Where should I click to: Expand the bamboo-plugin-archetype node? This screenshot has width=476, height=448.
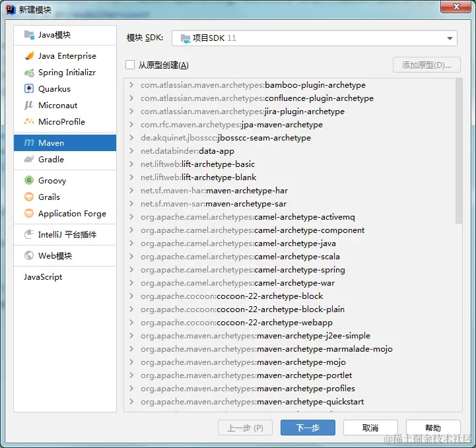point(131,84)
